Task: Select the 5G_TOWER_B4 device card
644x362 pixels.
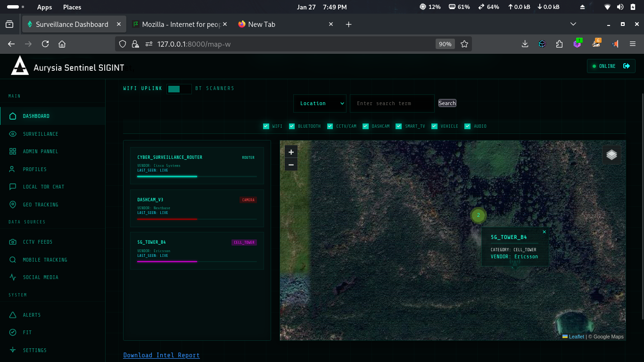Action: tap(197, 251)
